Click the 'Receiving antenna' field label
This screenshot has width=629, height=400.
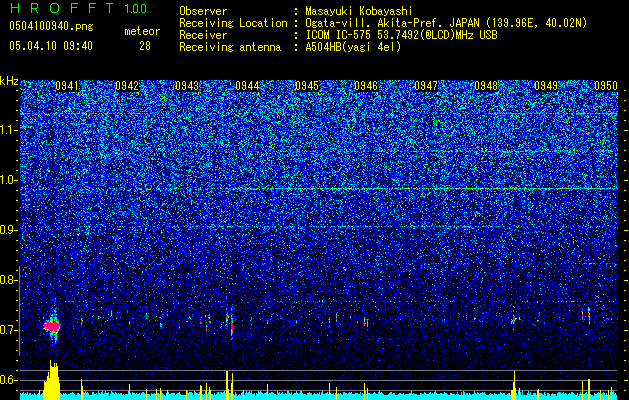(230, 47)
